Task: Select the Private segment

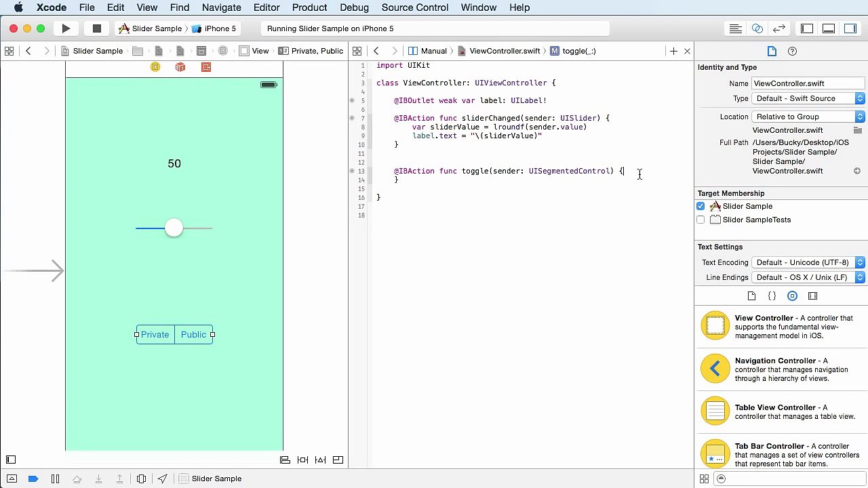Action: click(155, 334)
